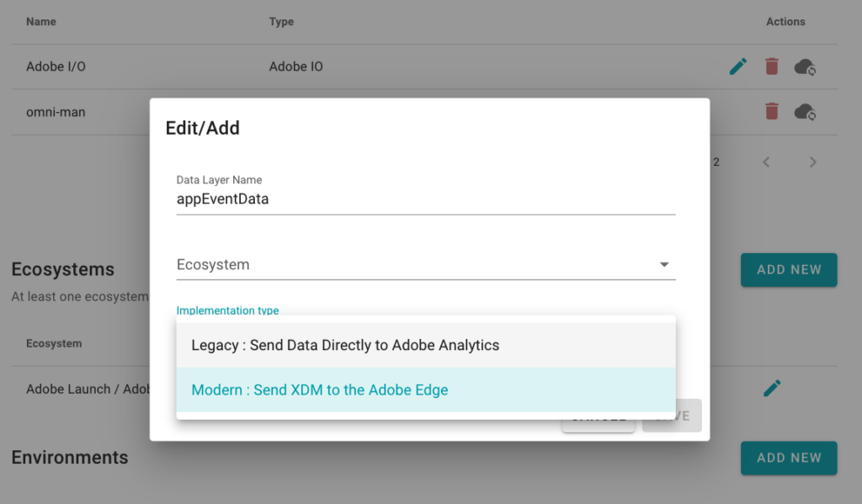This screenshot has width=862, height=504.
Task: Click the Type column header
Action: pos(280,22)
